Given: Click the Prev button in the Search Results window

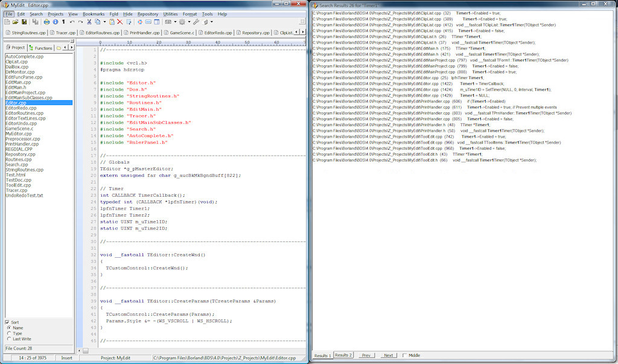Looking at the screenshot, I should coord(366,356).
